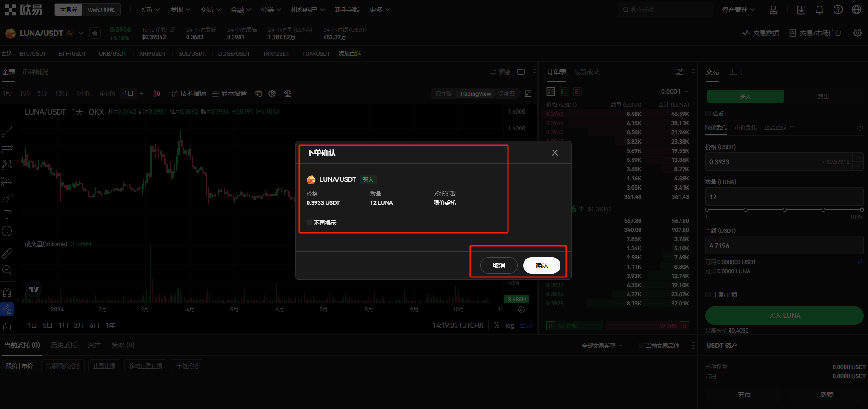Toggle the 自动 auto scale option
The height and width of the screenshot is (409, 868).
tap(526, 325)
